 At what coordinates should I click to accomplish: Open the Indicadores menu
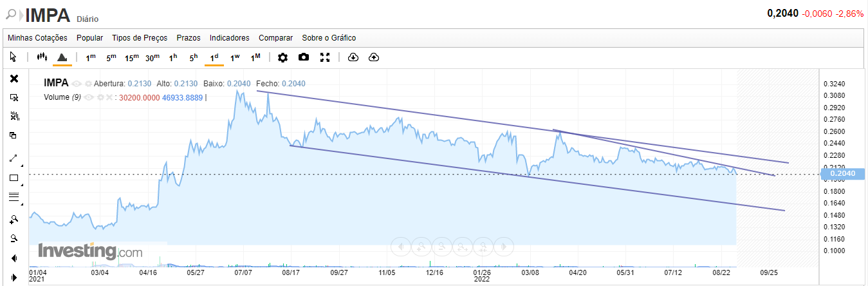tap(230, 38)
